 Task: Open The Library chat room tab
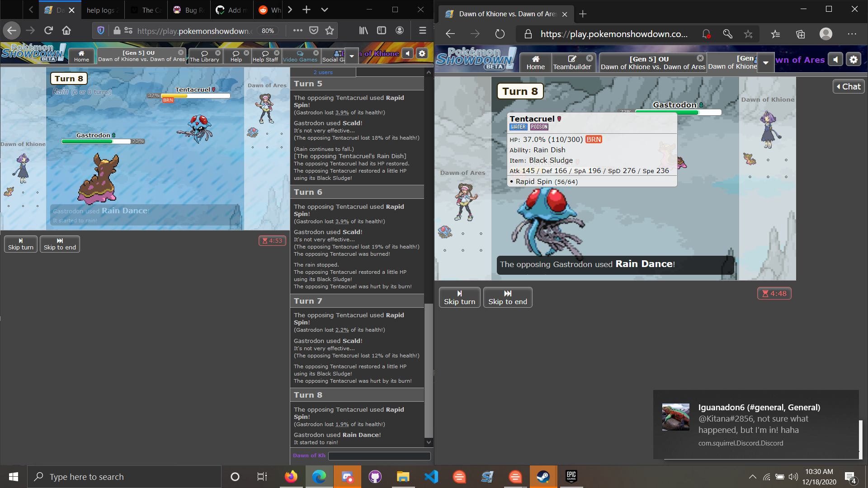pos(204,56)
